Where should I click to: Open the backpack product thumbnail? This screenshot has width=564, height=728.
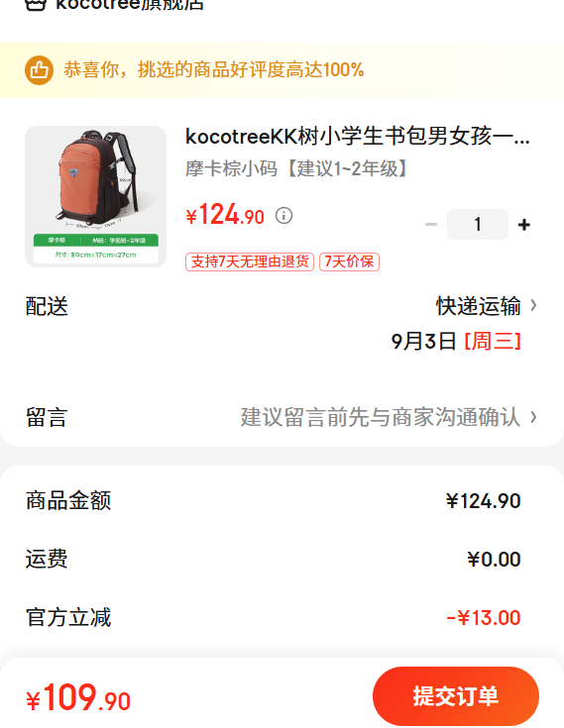[96, 196]
